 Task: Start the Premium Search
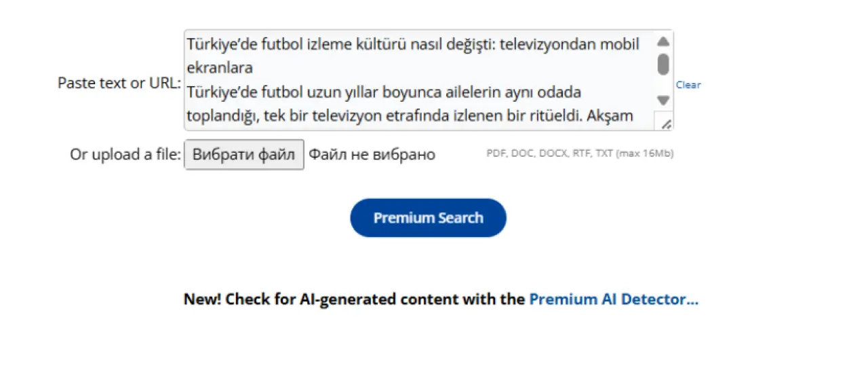pyautogui.click(x=428, y=218)
